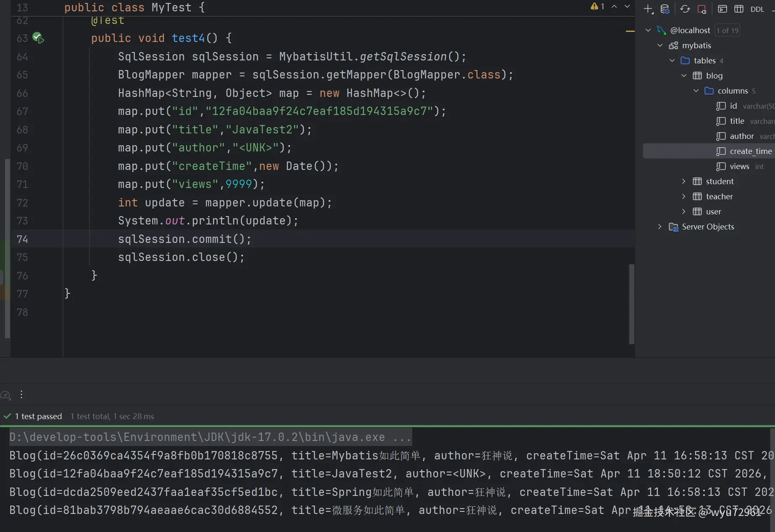
Task: Open the query console icon
Action: (723, 9)
